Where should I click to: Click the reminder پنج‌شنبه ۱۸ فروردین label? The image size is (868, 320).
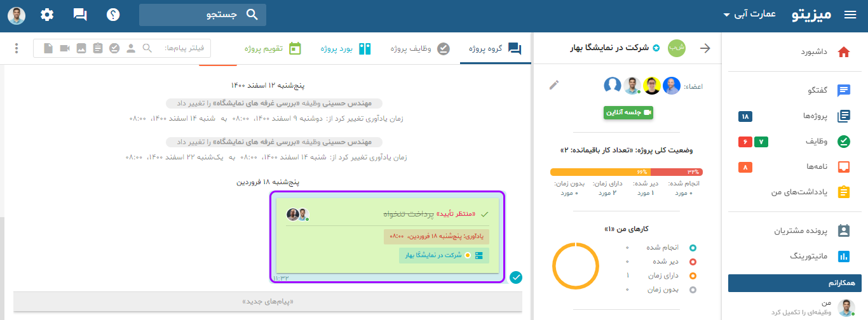(437, 236)
